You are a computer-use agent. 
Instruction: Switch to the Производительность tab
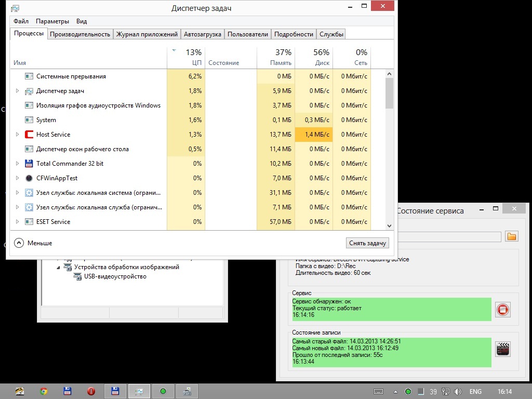(x=80, y=34)
